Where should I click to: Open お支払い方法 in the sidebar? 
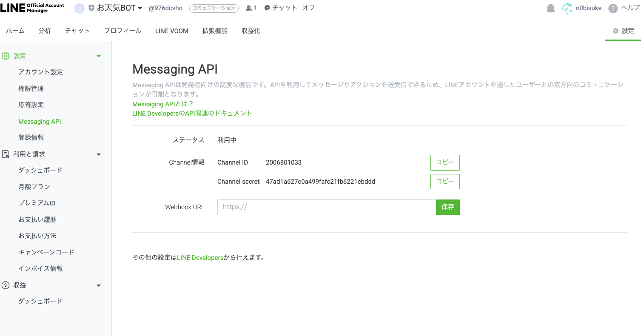(x=37, y=236)
